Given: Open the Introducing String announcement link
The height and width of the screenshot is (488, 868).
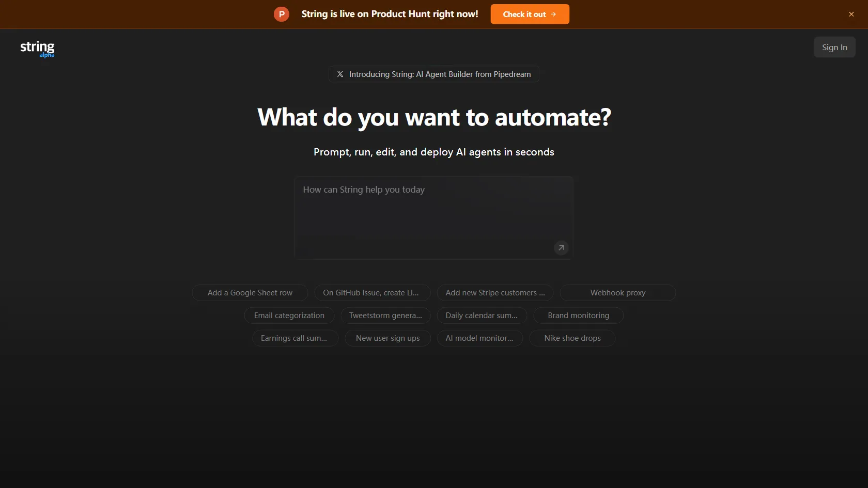Looking at the screenshot, I should (x=434, y=74).
